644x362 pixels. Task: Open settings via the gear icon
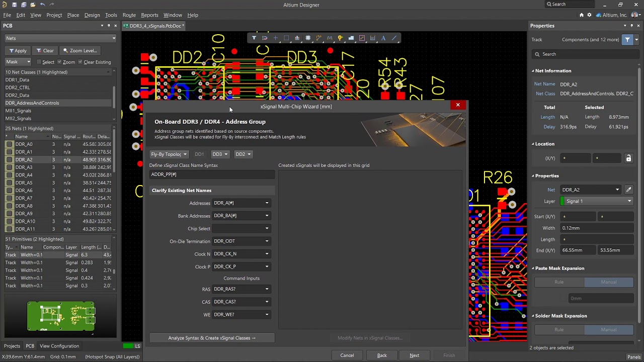pyautogui.click(x=589, y=15)
